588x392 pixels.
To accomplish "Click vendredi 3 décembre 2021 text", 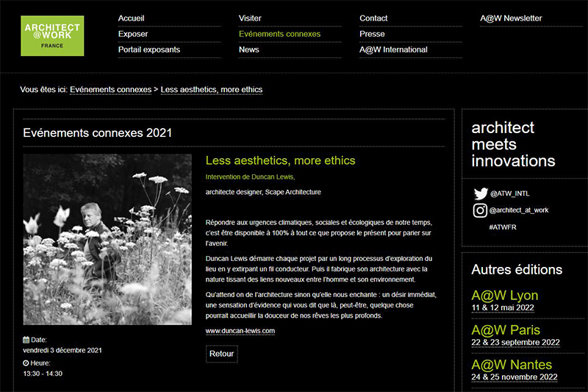I will [62, 350].
